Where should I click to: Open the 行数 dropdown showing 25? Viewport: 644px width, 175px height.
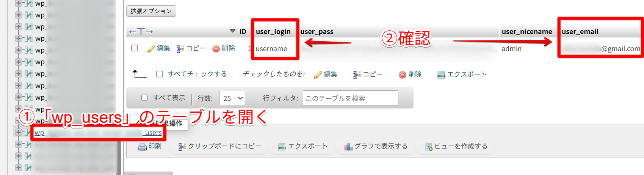point(232,98)
